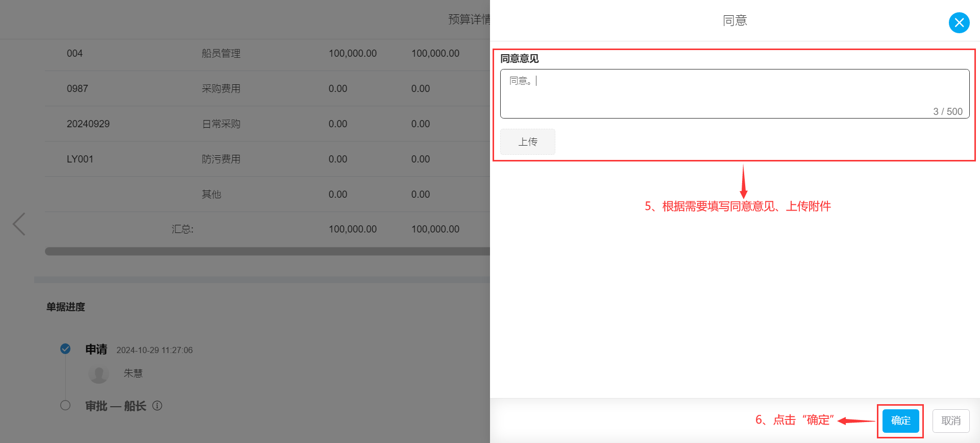Select the code cell 20240929
Image resolution: width=980 pixels, height=443 pixels.
(x=88, y=124)
